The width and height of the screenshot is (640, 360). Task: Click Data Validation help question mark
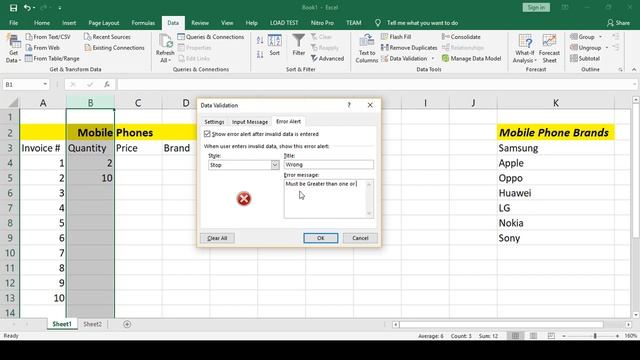click(x=349, y=105)
